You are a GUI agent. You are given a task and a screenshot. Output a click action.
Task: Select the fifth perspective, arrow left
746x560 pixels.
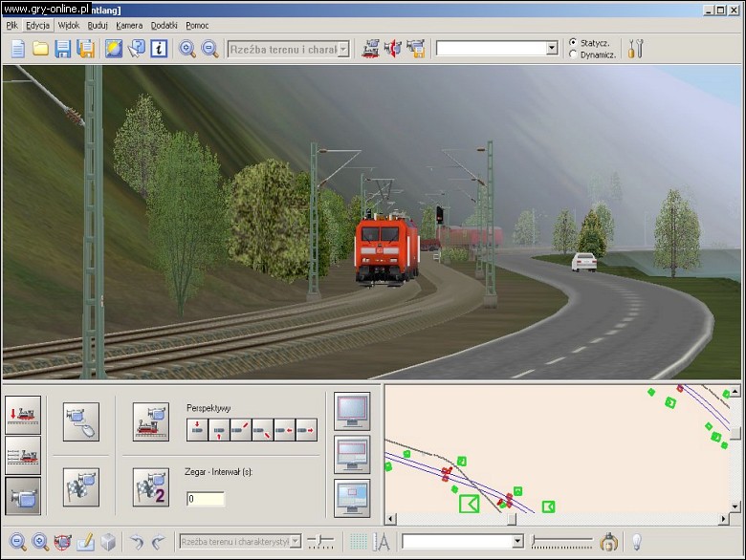284,430
